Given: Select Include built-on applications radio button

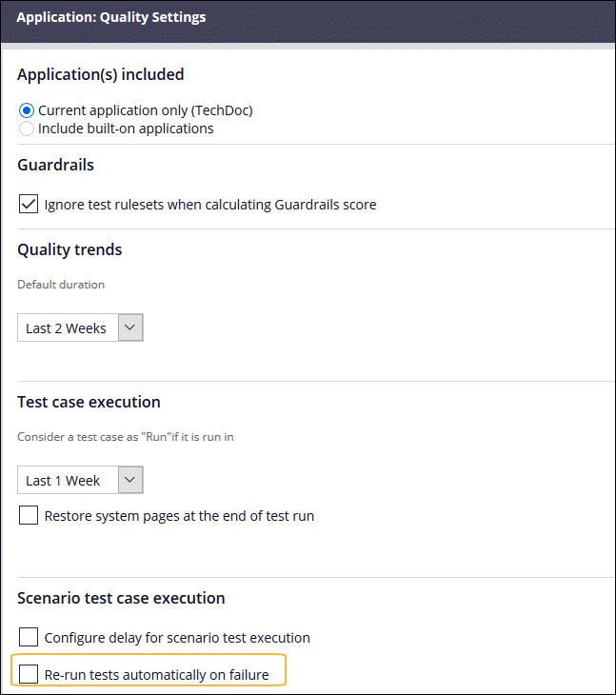Looking at the screenshot, I should (x=27, y=129).
